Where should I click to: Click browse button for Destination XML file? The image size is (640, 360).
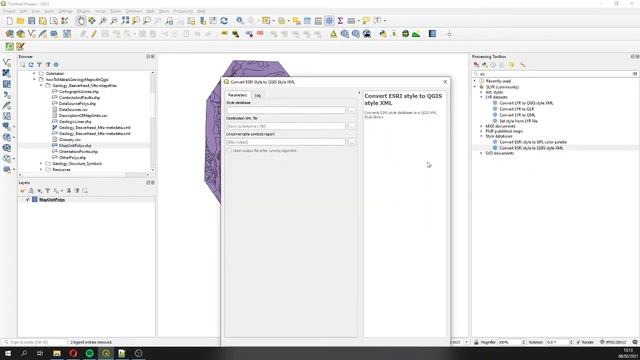[351, 126]
